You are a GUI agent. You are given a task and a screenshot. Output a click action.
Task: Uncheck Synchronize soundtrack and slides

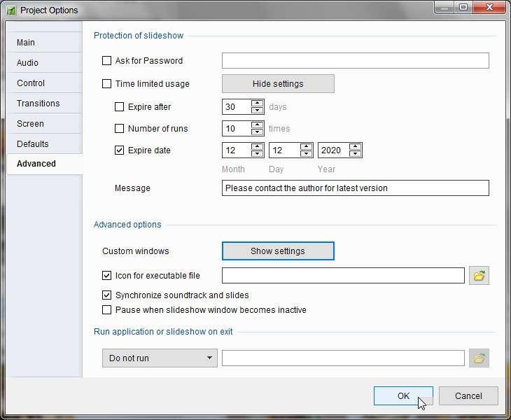[106, 295]
